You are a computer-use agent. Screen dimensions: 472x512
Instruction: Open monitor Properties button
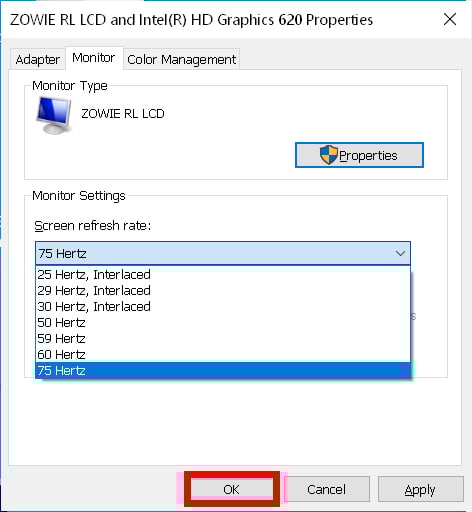(359, 155)
